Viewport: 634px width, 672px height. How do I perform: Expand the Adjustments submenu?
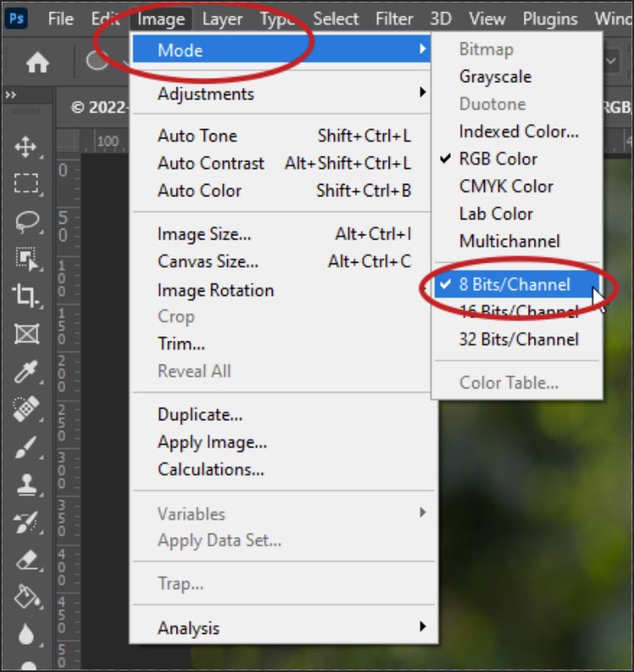pyautogui.click(x=205, y=94)
